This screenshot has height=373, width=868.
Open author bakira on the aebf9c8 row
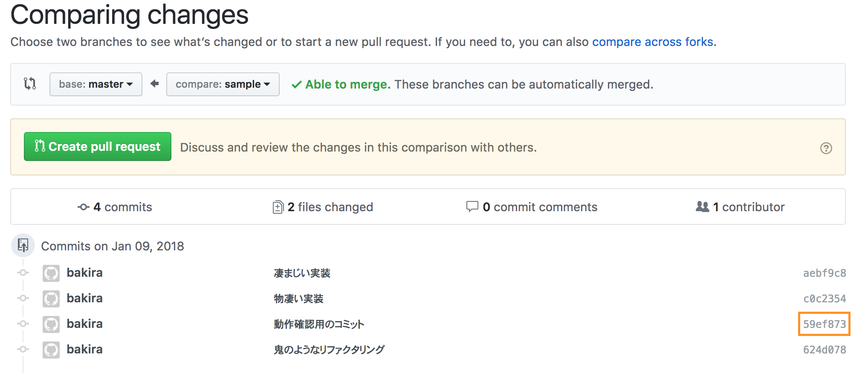(85, 273)
